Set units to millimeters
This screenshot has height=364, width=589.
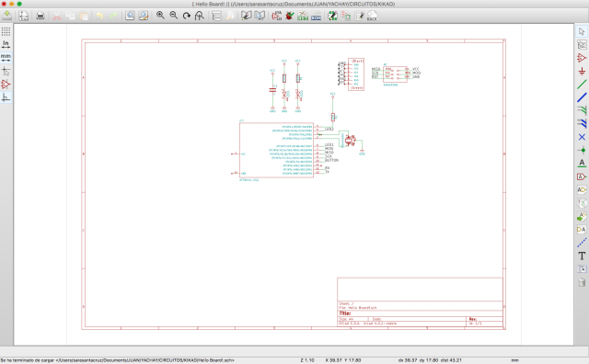tap(6, 57)
